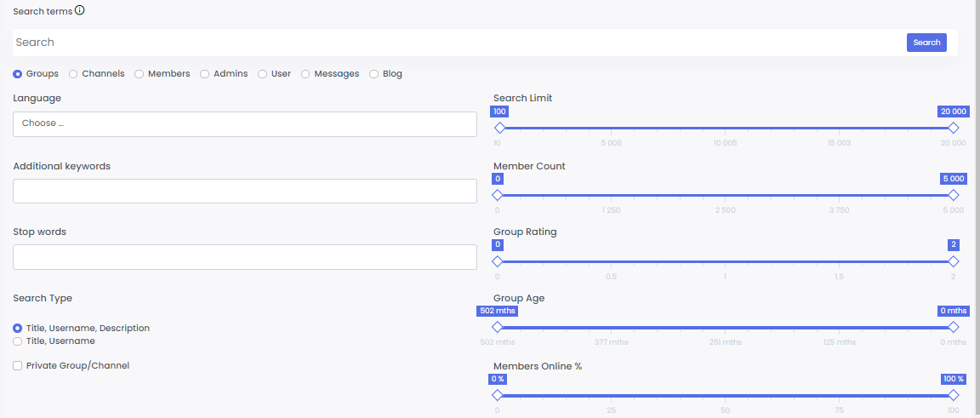Click the Stop words input field

[x=245, y=257]
